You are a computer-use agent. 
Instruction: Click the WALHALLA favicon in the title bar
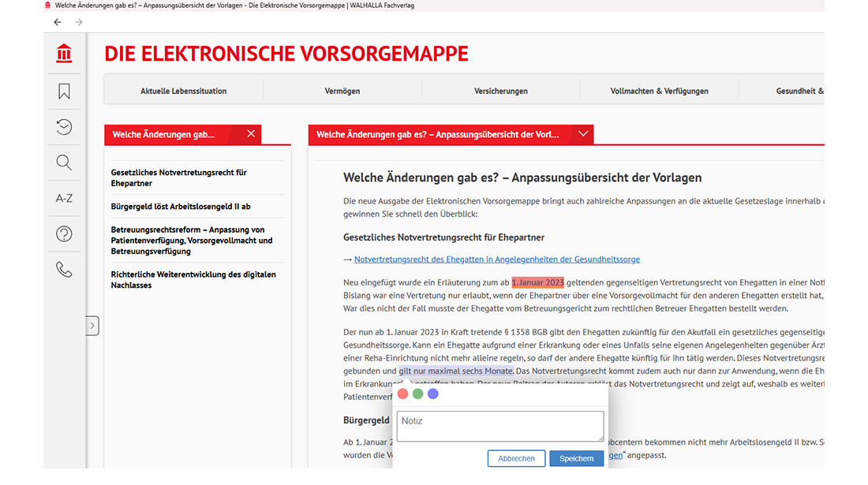[x=47, y=5]
